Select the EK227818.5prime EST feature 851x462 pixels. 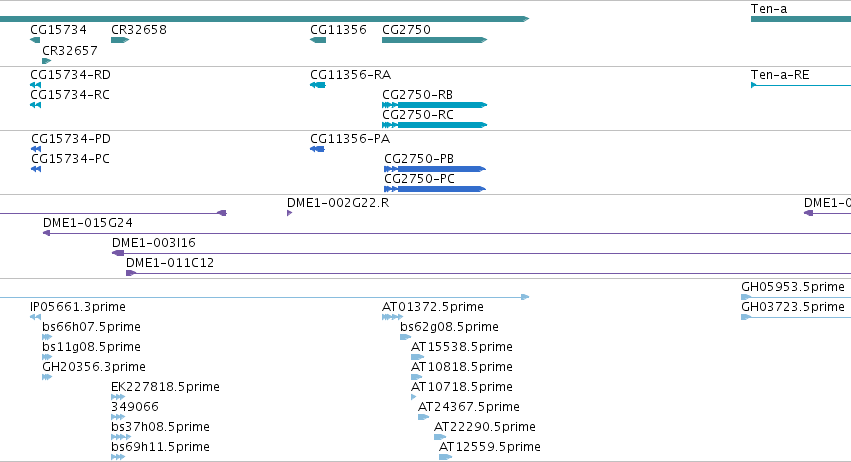coord(118,397)
